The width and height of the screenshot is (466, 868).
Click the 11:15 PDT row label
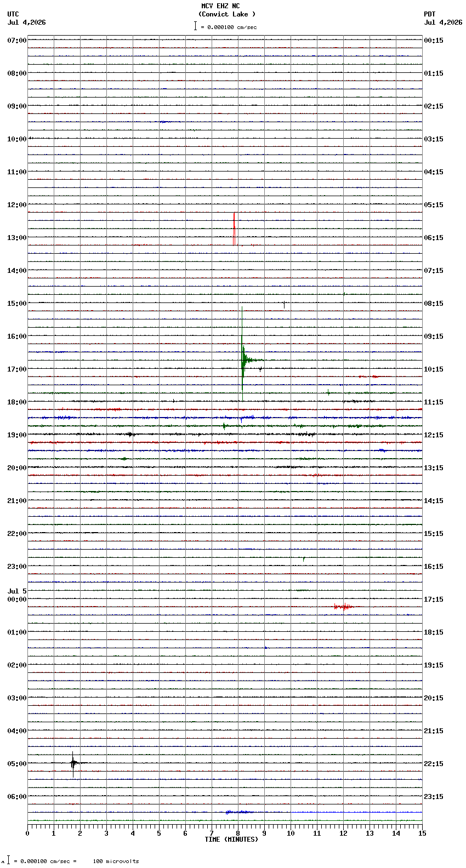pos(434,402)
